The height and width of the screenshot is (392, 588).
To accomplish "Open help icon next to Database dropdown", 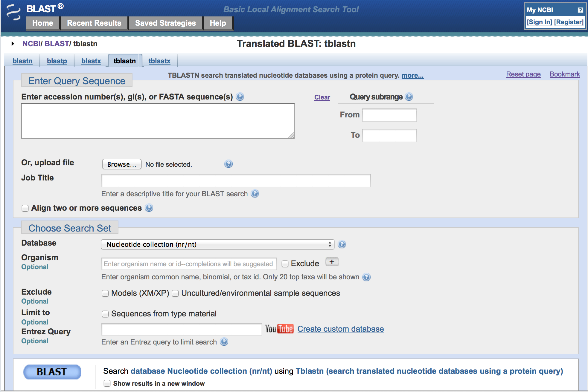I will (342, 244).
